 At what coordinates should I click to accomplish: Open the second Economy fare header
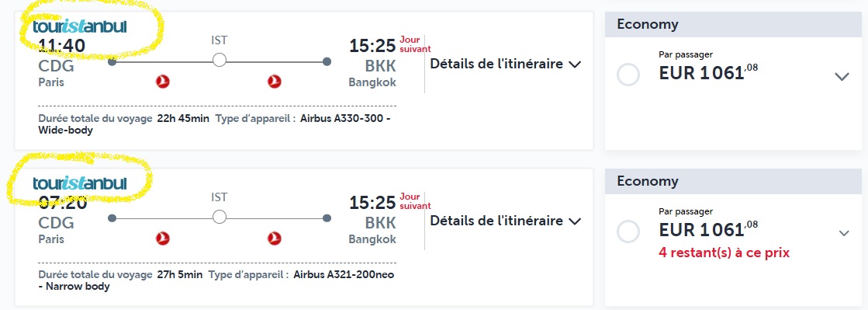[736, 181]
